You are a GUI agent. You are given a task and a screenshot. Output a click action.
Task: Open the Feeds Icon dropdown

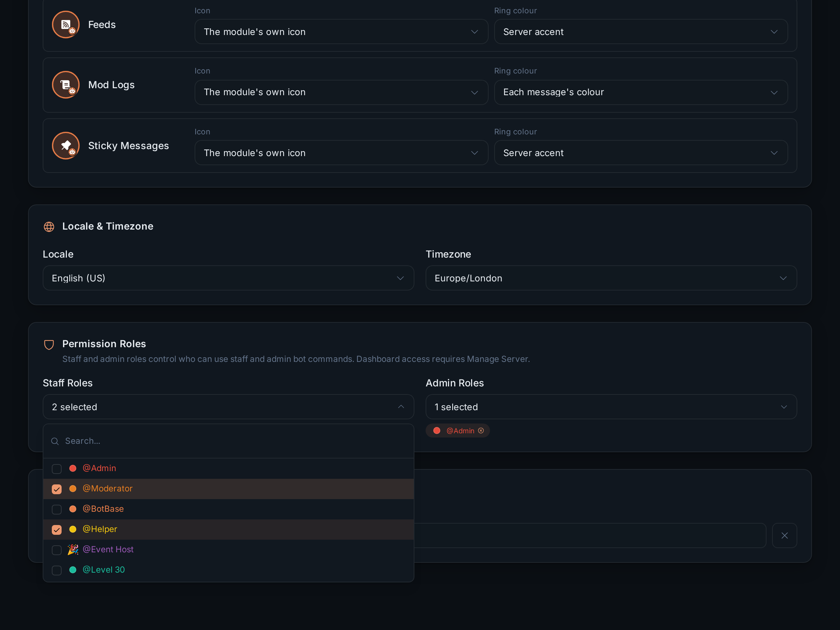[341, 31]
